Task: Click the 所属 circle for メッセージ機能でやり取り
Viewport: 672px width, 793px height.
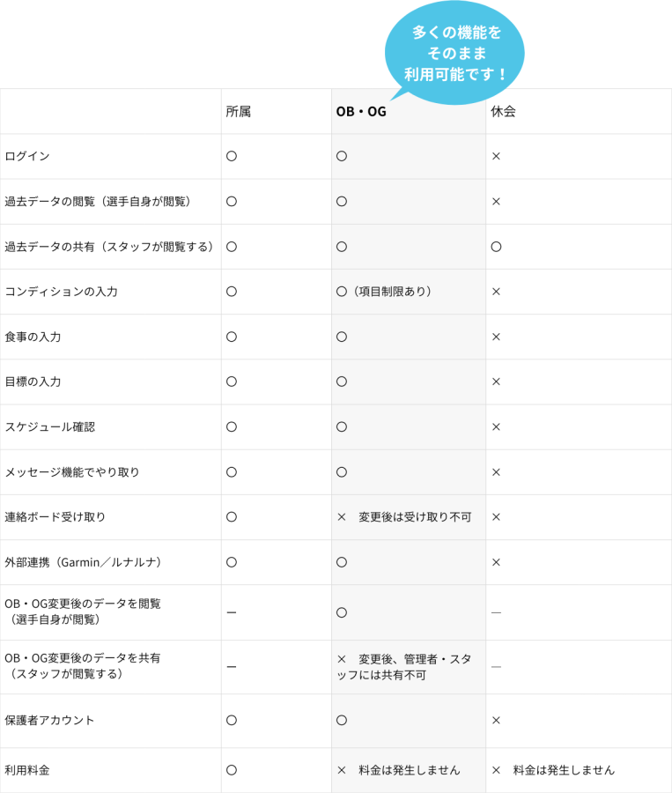Action: coord(232,472)
